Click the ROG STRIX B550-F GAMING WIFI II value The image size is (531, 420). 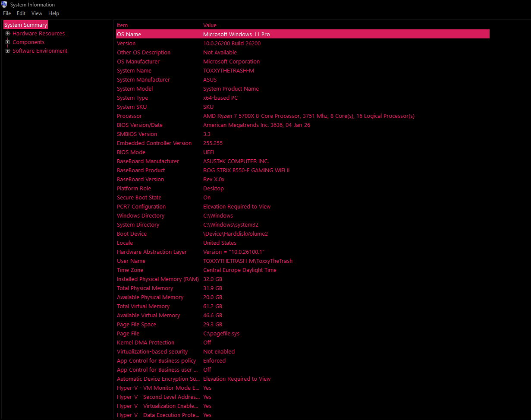click(x=246, y=171)
